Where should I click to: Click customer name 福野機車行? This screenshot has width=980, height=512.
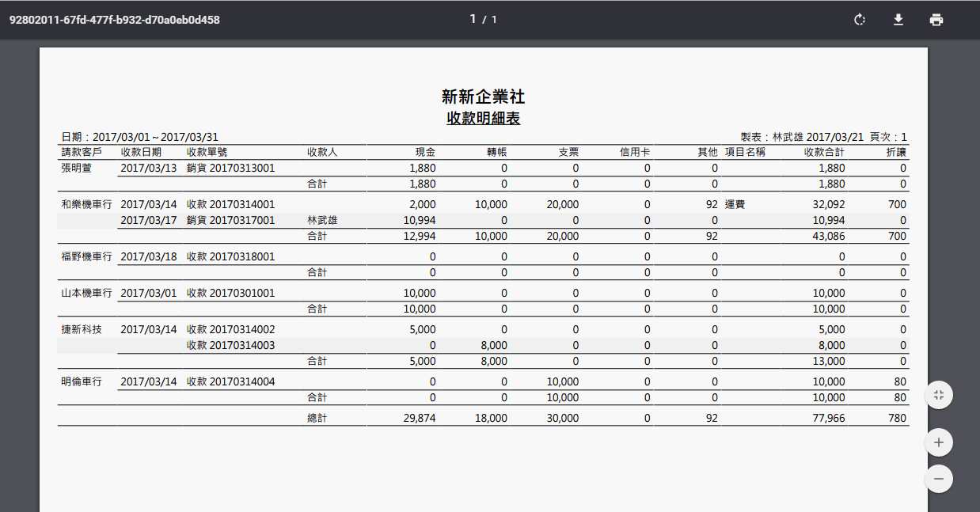pyautogui.click(x=86, y=256)
